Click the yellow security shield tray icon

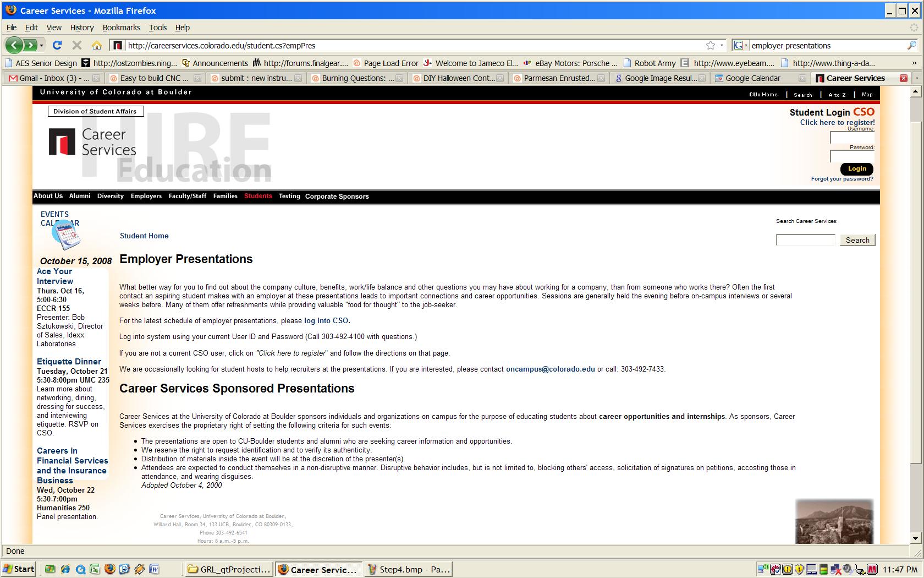tap(799, 569)
